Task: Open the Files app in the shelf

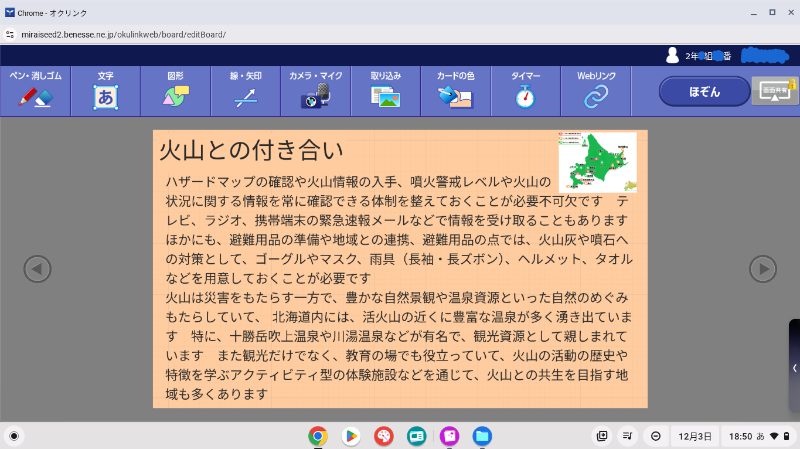Action: [x=482, y=436]
